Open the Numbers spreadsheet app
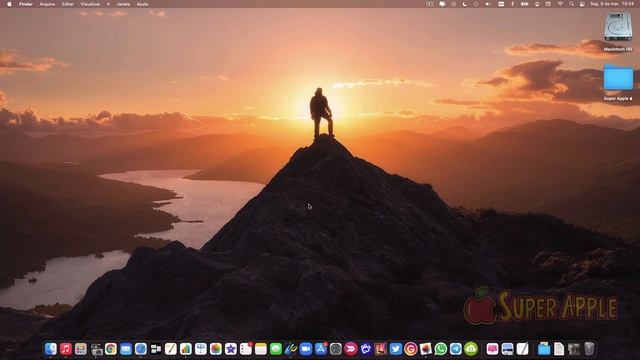 (186, 349)
